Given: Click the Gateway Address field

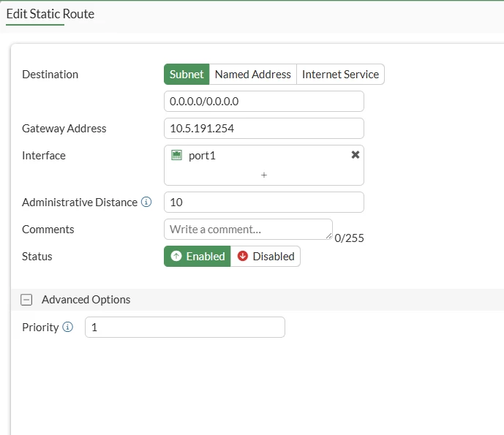Looking at the screenshot, I should click(x=264, y=129).
